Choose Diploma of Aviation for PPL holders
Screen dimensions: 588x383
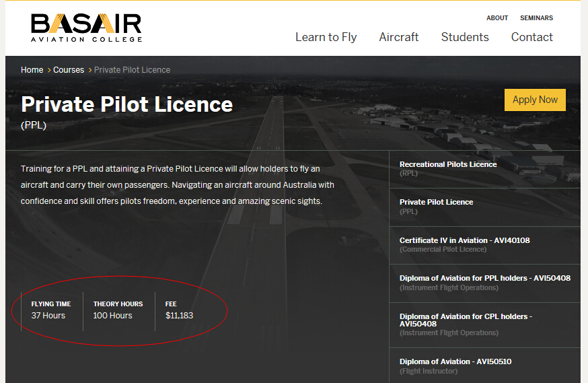point(484,283)
